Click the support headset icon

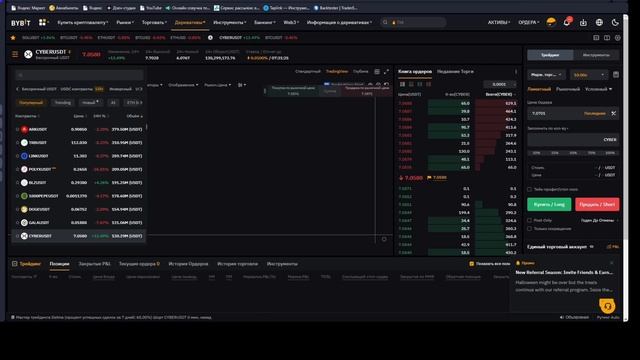[607, 306]
